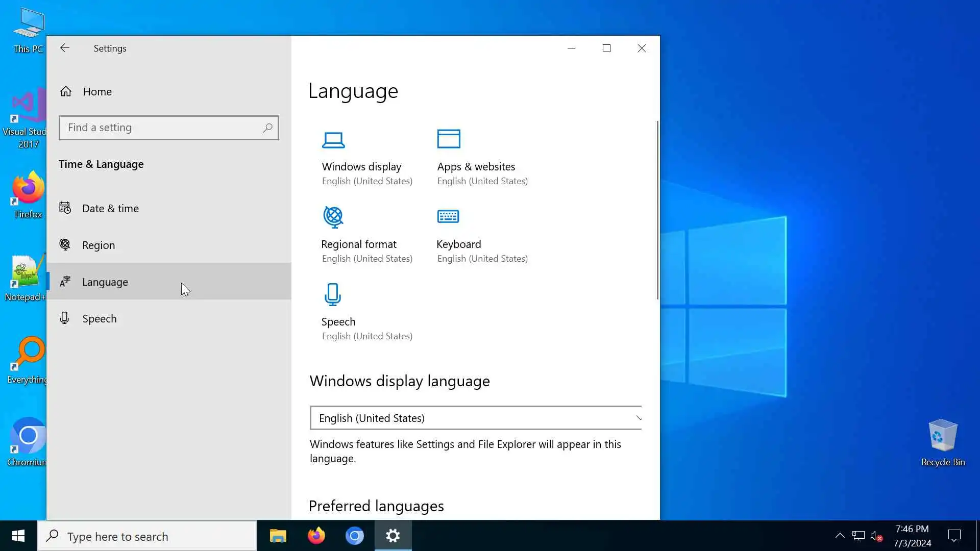Click the Speech microphone tile
Screen dimensions: 980x551
[x=333, y=294]
